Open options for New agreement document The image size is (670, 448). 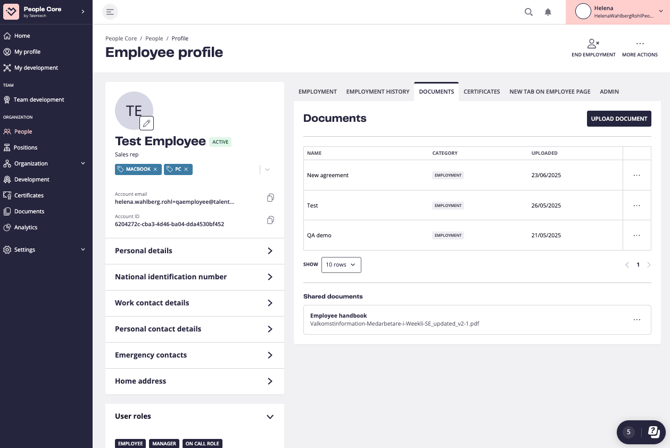pos(636,175)
